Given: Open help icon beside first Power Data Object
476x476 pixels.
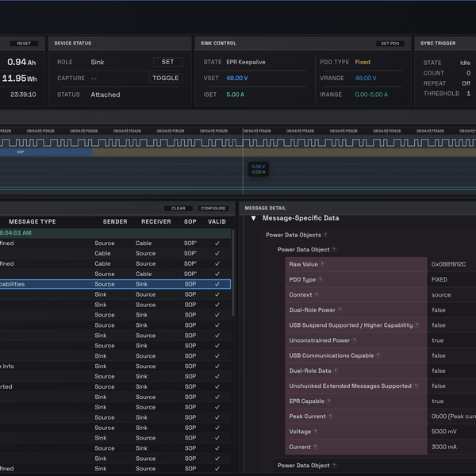Looking at the screenshot, I should point(334,249).
